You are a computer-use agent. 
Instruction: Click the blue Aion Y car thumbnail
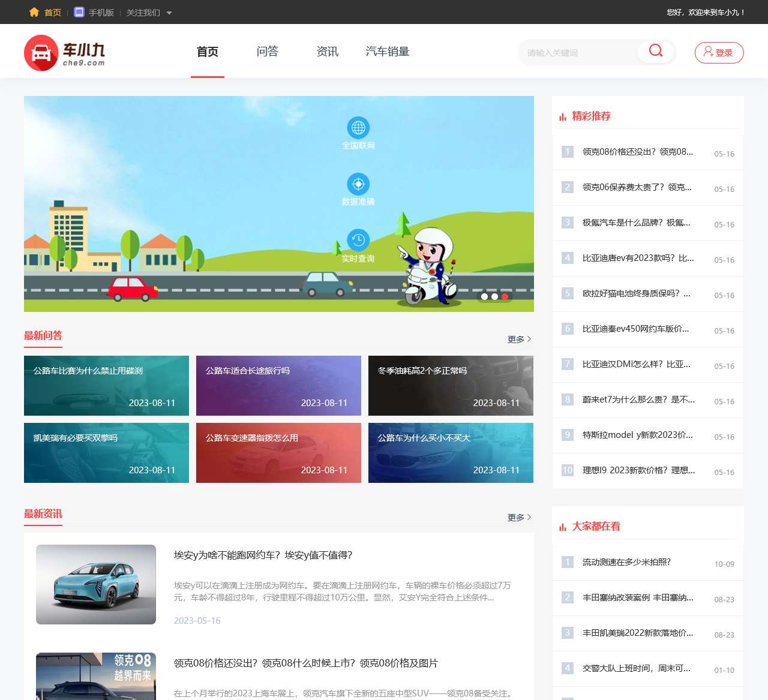96,584
